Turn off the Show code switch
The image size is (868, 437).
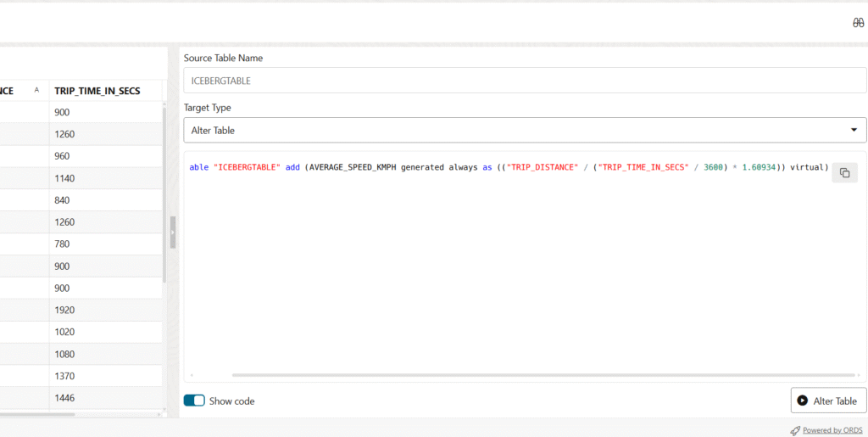[194, 401]
